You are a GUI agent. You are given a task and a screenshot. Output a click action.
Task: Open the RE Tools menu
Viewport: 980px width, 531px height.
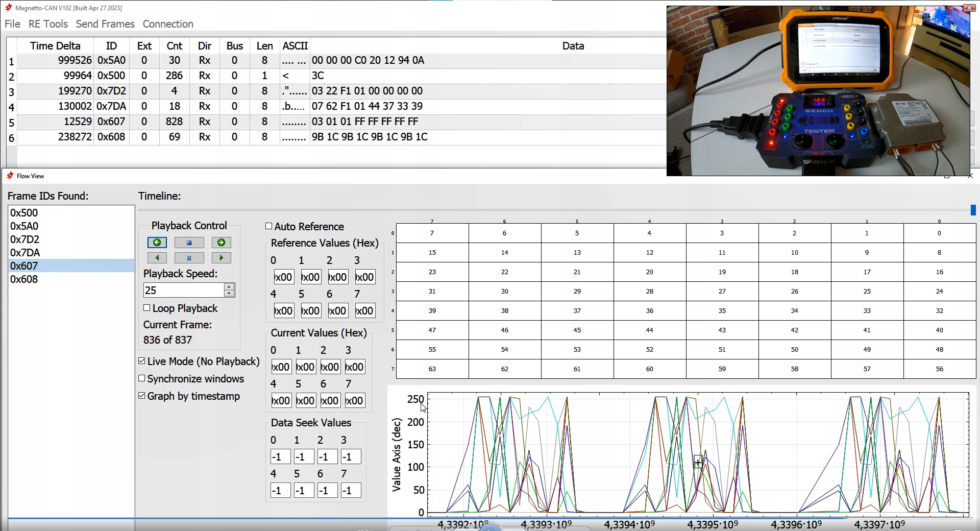pos(48,24)
